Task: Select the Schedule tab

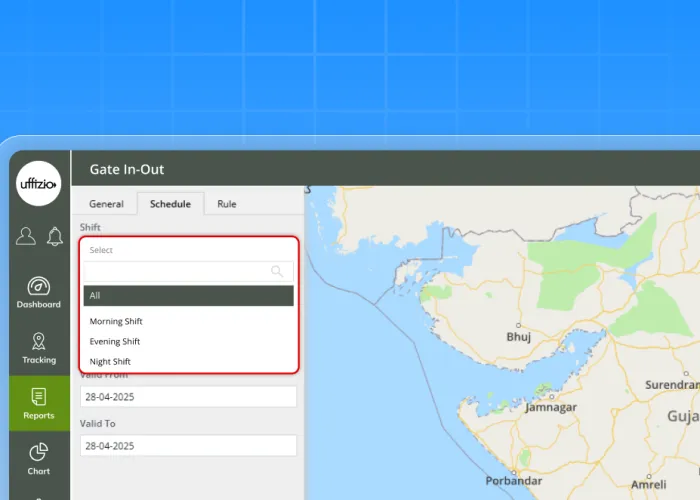Action: 170,204
